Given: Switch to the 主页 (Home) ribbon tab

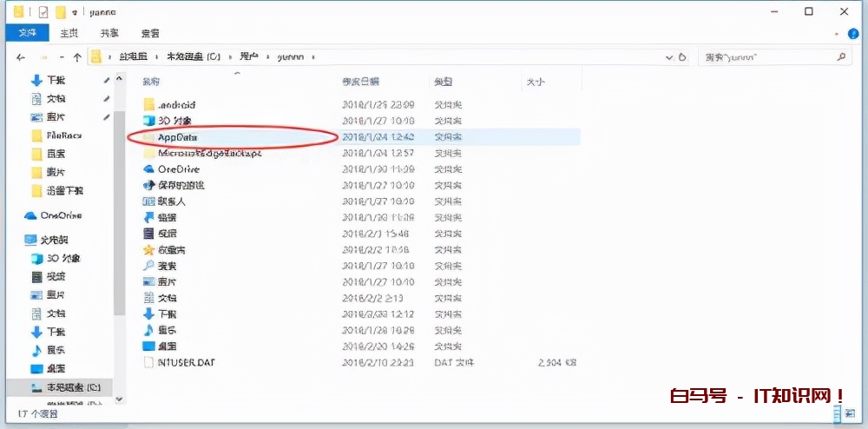Looking at the screenshot, I should pos(69,33).
